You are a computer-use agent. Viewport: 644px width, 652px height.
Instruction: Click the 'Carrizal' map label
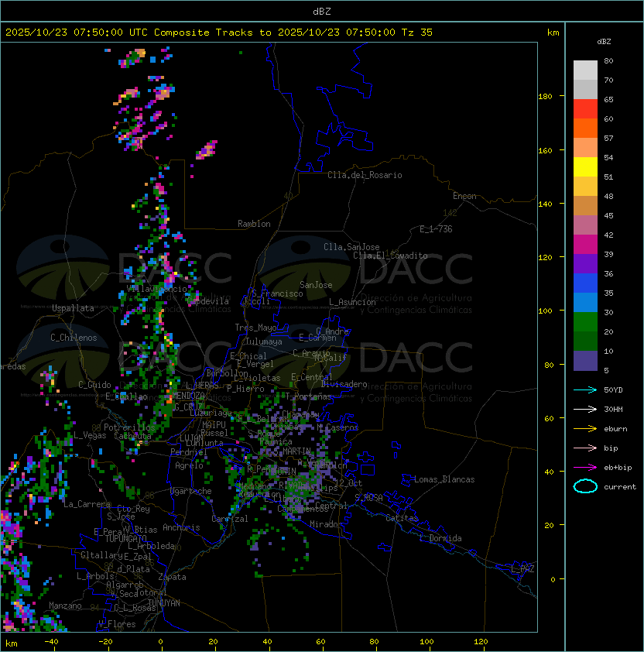coord(229,519)
